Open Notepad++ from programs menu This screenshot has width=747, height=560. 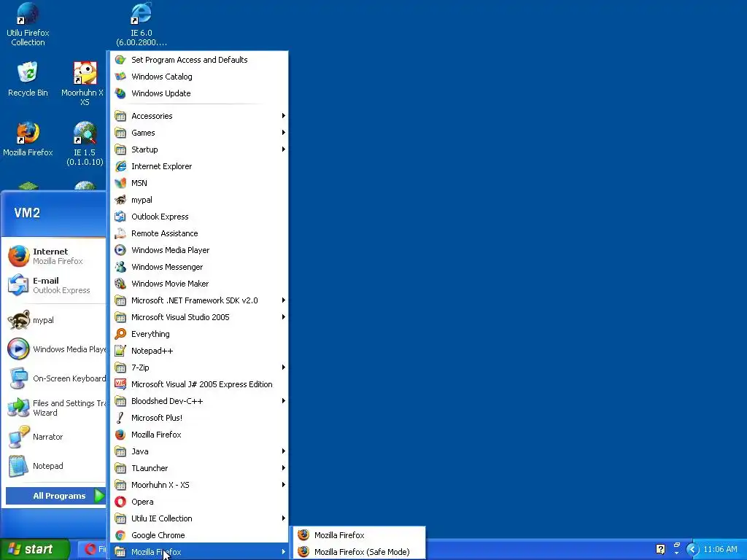(199, 351)
